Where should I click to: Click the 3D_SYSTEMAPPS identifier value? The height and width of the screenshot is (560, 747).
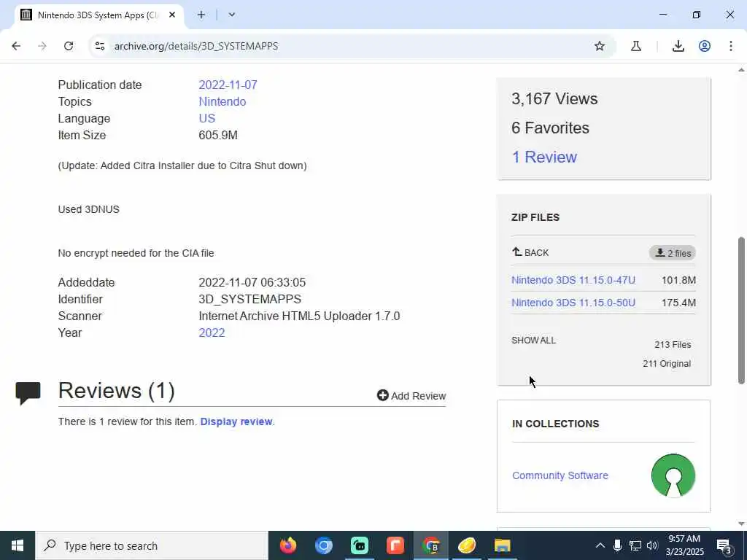pos(249,299)
